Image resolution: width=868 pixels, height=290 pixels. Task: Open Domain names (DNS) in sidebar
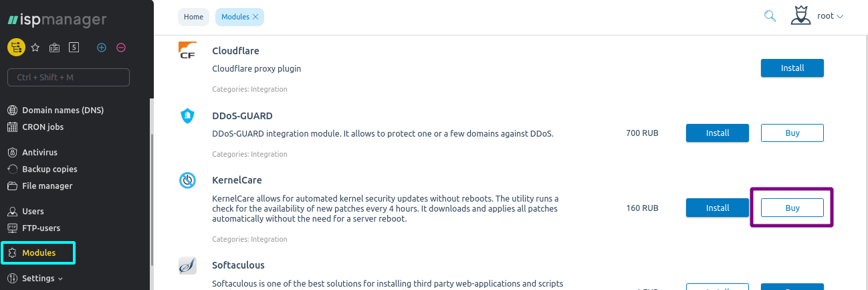[x=63, y=110]
